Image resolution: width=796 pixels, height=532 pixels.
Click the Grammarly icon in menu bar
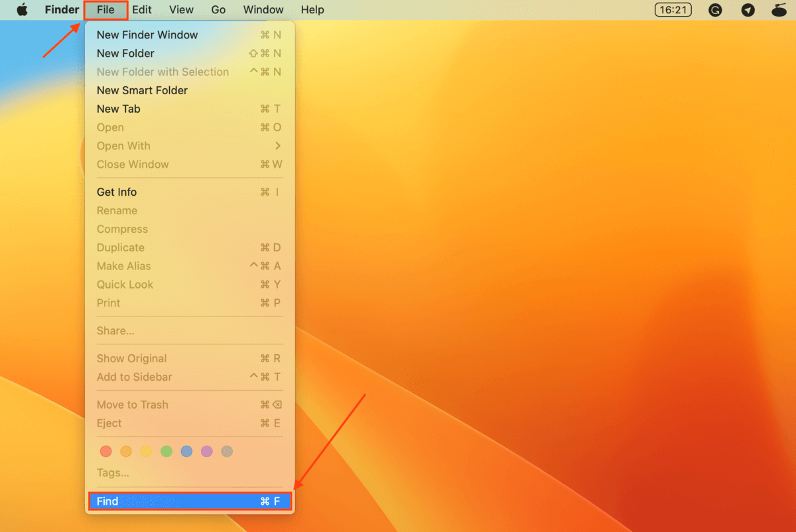[715, 10]
